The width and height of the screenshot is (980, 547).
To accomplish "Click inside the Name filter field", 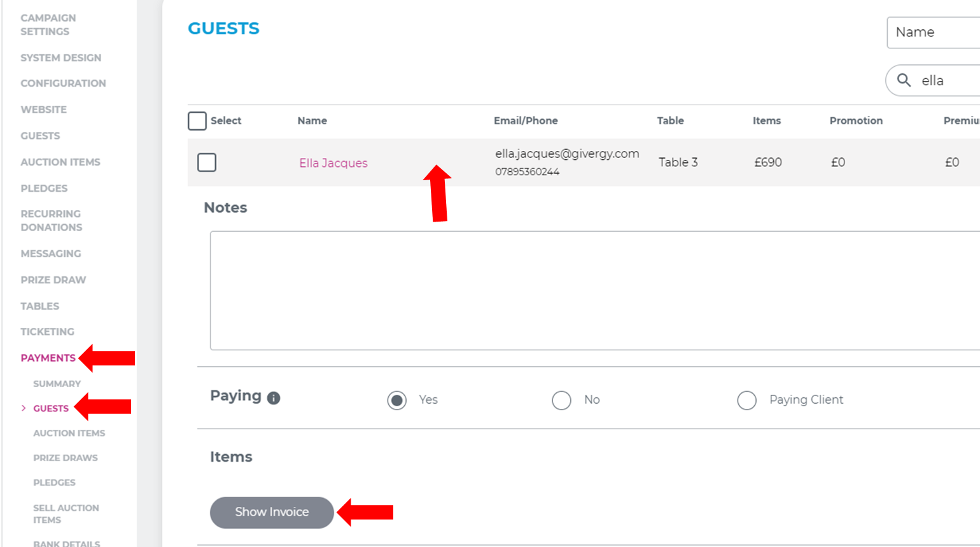I will tap(935, 32).
